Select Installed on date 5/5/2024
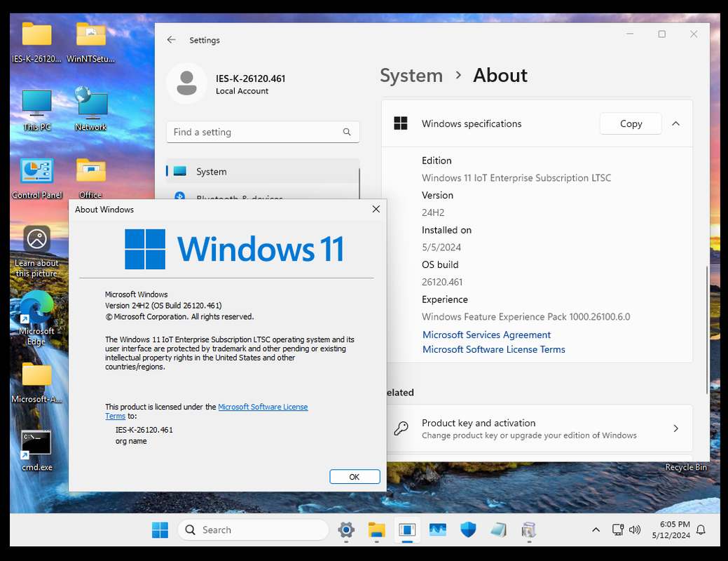728x561 pixels. tap(441, 248)
